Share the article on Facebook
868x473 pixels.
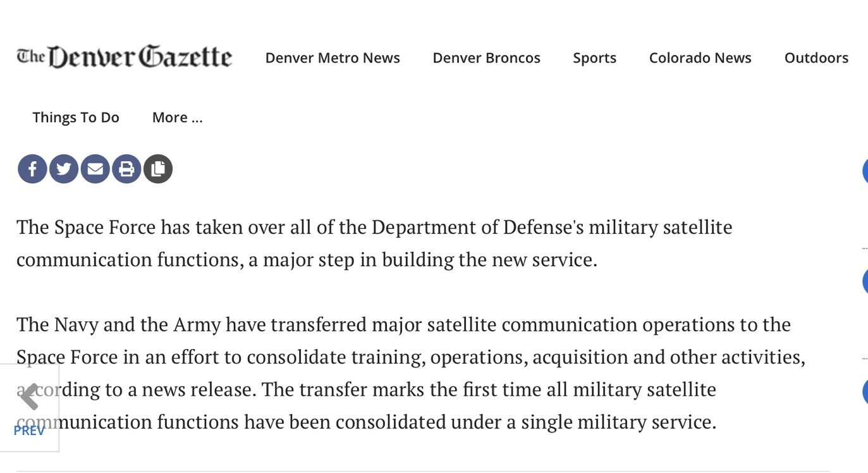pyautogui.click(x=32, y=169)
